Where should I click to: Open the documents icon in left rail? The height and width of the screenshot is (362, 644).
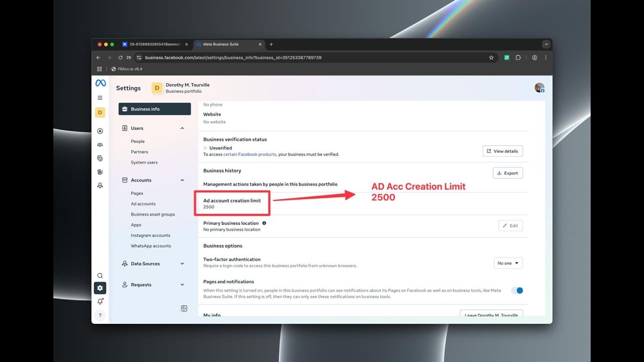coord(100,158)
